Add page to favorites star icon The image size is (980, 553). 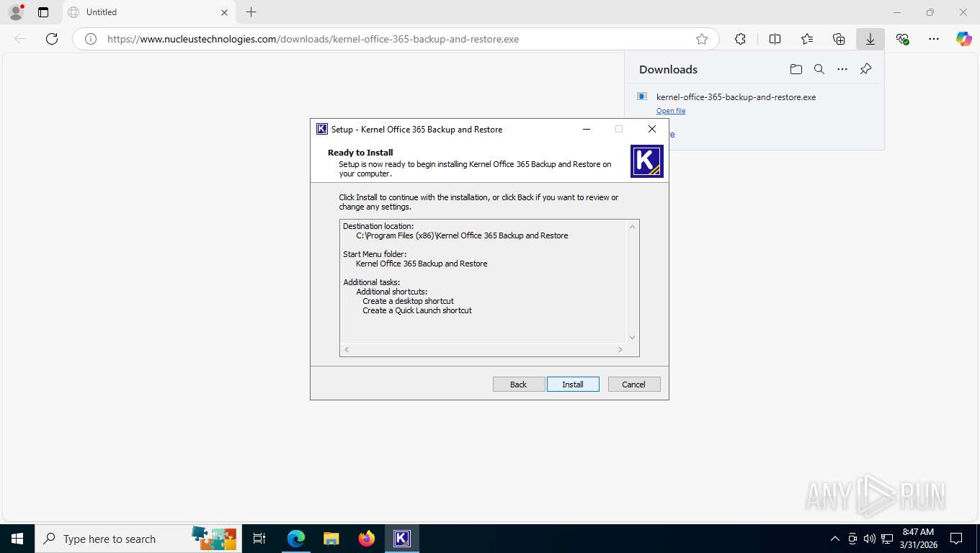pos(701,39)
